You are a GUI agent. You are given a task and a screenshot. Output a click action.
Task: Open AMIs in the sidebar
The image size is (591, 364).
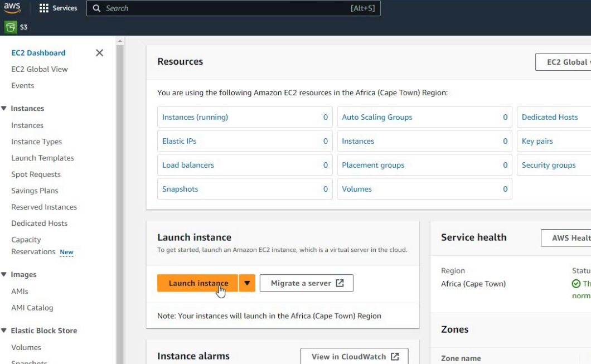click(x=20, y=292)
